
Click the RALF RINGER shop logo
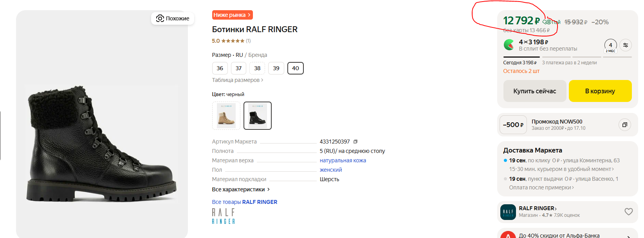[508, 212]
